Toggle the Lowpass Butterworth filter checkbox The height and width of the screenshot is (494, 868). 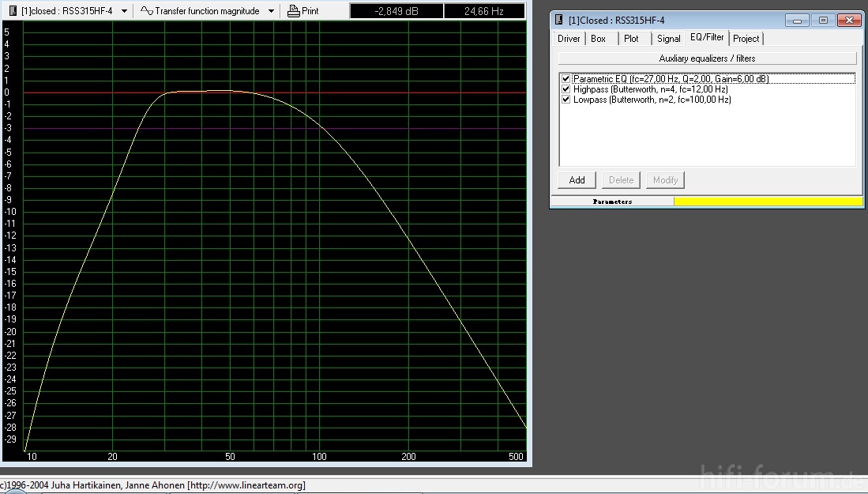(x=566, y=100)
